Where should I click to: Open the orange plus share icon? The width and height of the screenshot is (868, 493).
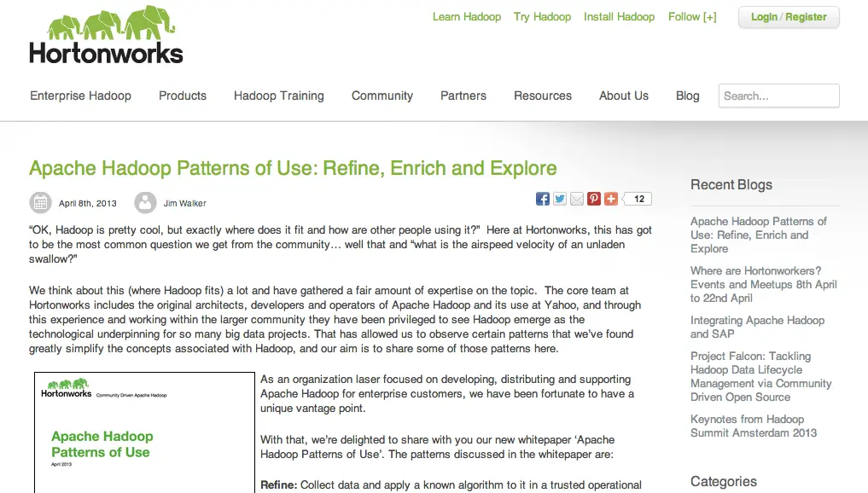(611, 199)
